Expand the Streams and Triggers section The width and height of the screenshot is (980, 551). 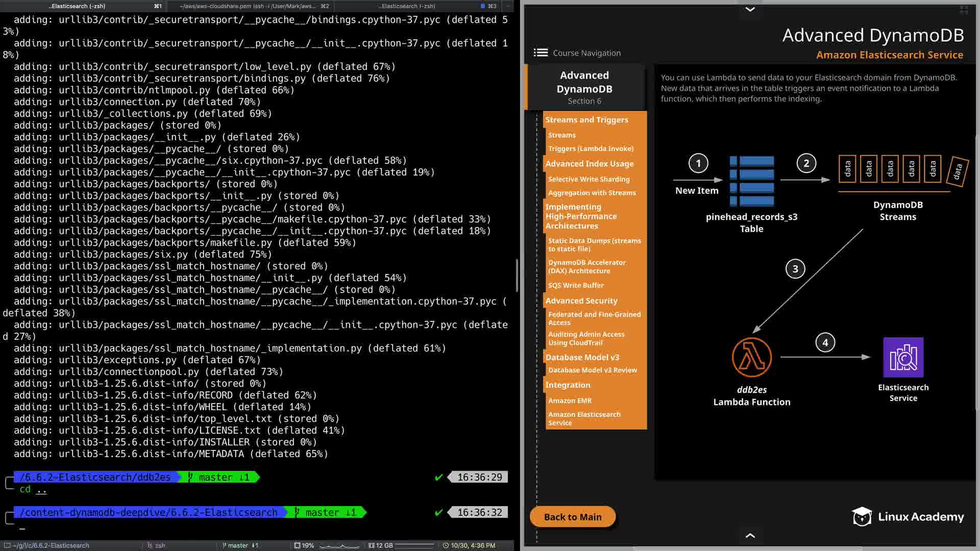[586, 120]
